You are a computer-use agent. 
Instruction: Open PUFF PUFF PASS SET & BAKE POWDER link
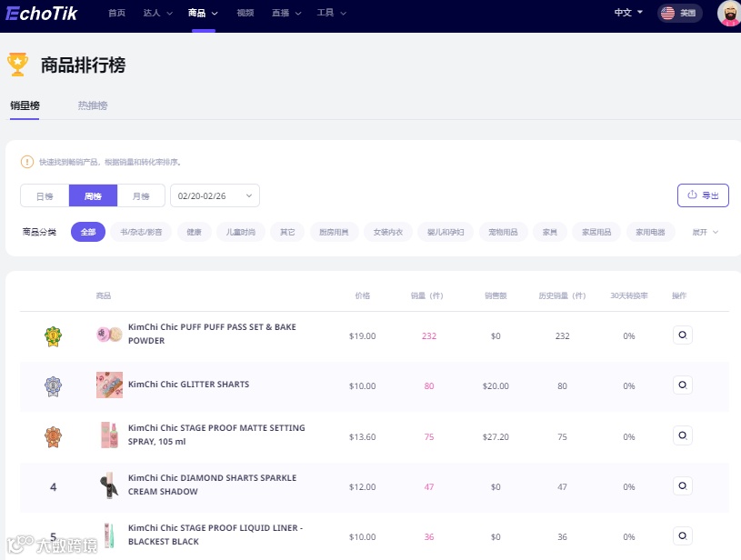point(212,334)
